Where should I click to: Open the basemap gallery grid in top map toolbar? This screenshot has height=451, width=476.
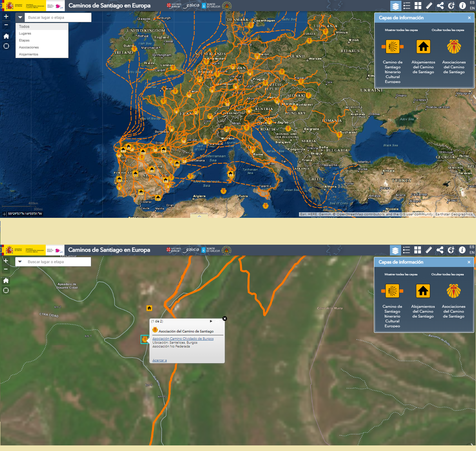[418, 6]
